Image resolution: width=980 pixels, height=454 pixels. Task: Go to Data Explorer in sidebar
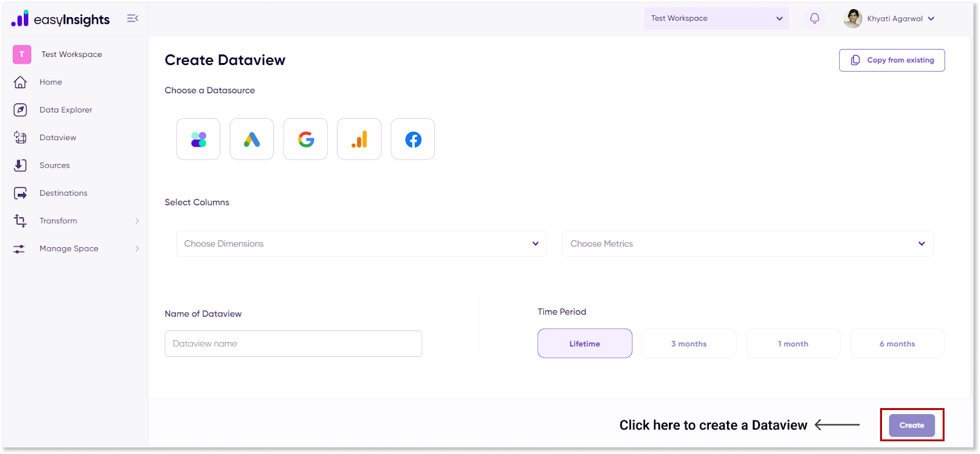66,110
